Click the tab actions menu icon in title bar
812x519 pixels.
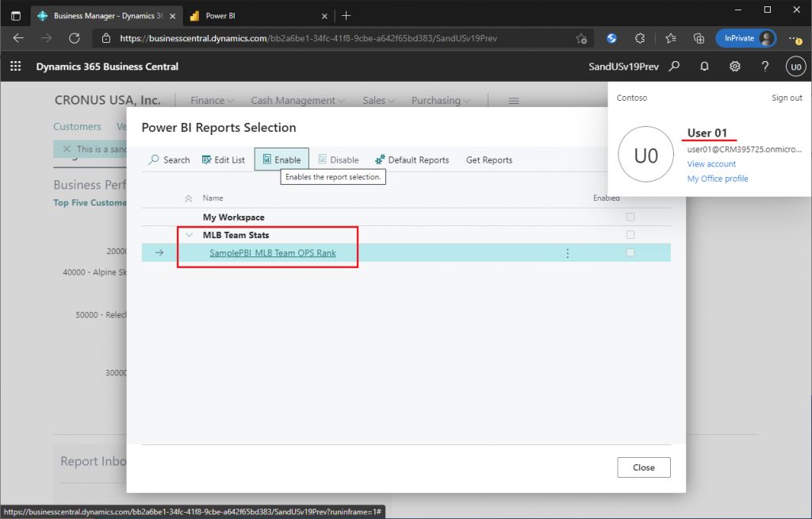(16, 16)
